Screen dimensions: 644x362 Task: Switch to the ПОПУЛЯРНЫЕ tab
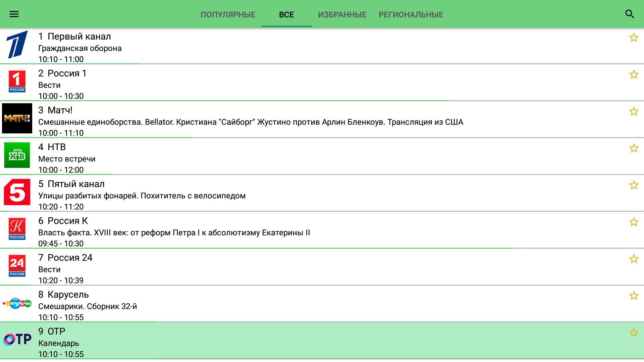click(x=228, y=15)
